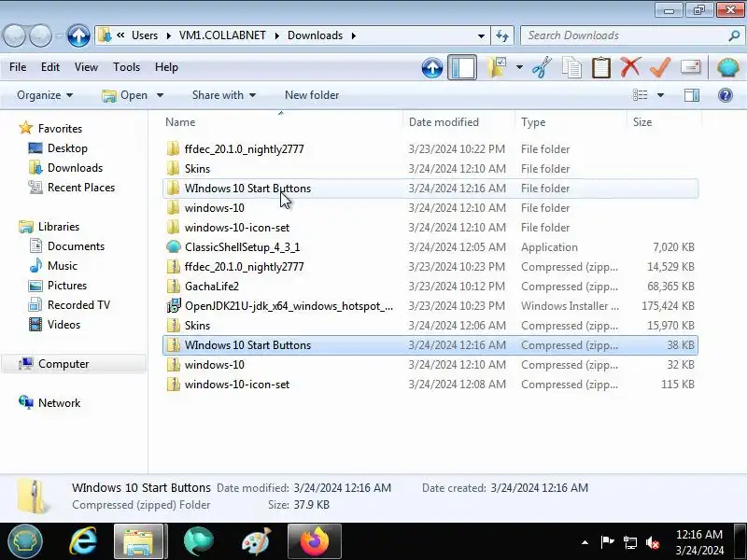Select Desktop in Favorites
This screenshot has width=747, height=560.
coord(67,148)
